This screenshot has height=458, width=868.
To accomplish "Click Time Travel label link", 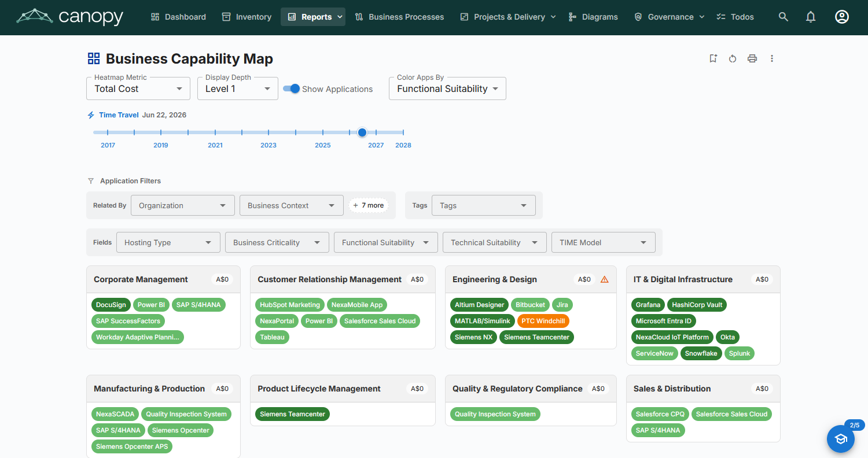I will [119, 115].
